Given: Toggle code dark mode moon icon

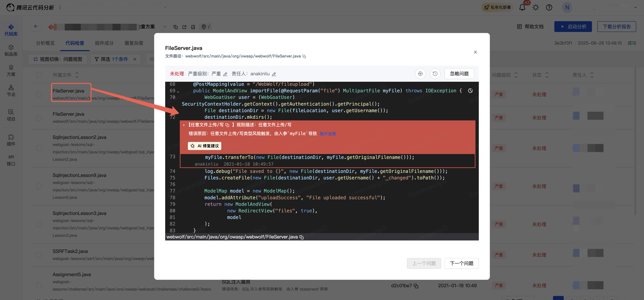Looking at the screenshot, I should [x=470, y=91].
